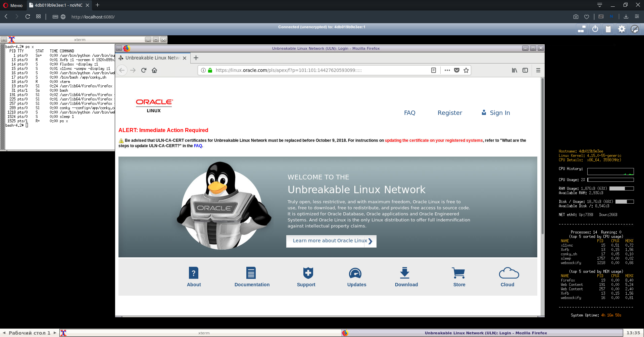
Task: Save page to Pocket
Action: (x=457, y=70)
